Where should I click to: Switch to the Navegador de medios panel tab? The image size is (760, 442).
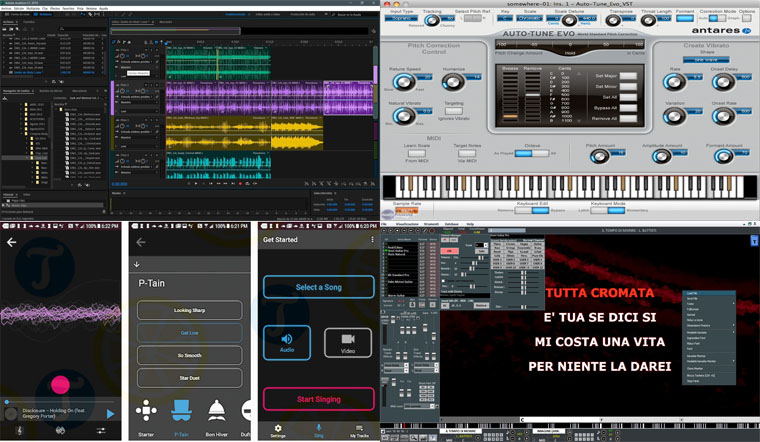[17, 91]
